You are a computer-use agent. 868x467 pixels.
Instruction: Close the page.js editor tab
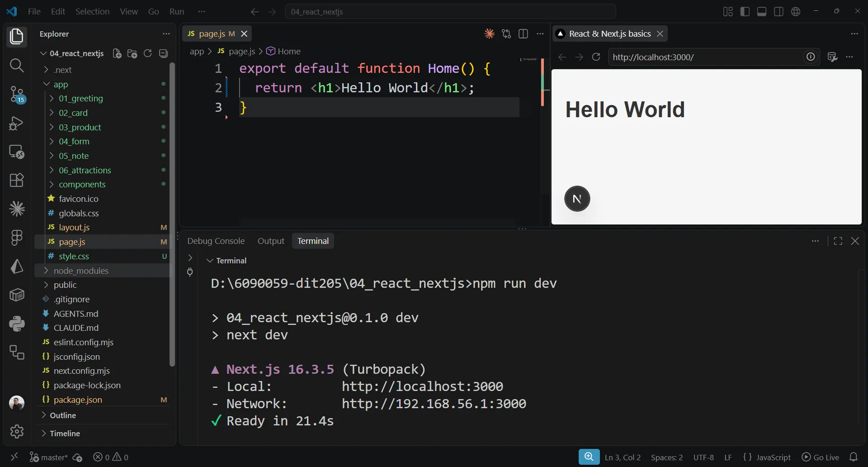coord(244,33)
